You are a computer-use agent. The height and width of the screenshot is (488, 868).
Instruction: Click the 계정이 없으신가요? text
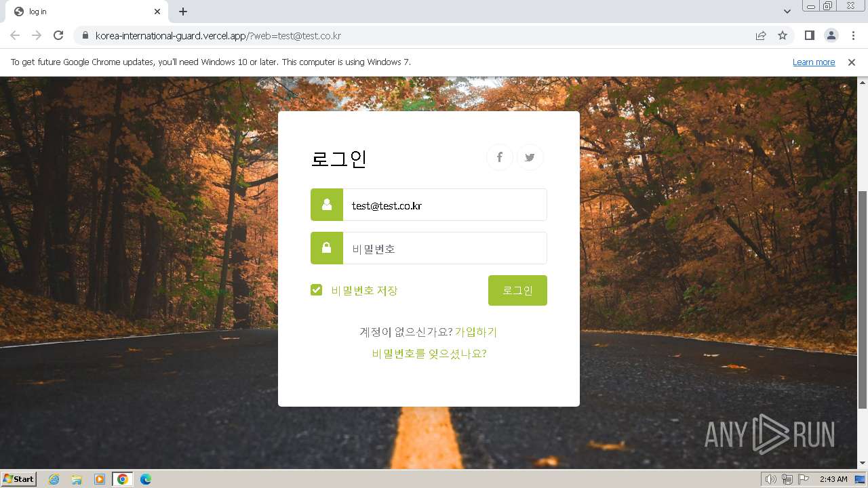(x=406, y=332)
